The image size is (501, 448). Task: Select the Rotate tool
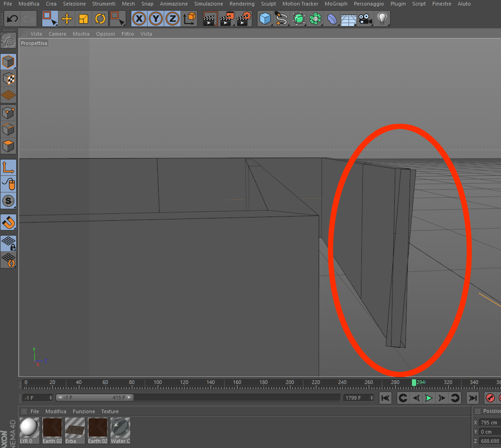click(100, 19)
